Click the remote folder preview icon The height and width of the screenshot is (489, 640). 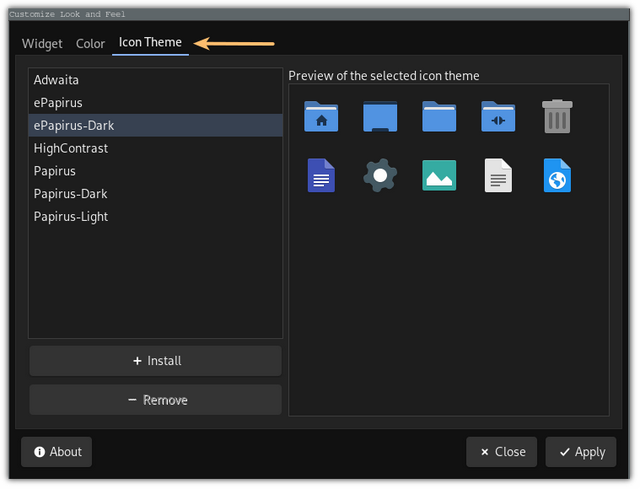497,116
